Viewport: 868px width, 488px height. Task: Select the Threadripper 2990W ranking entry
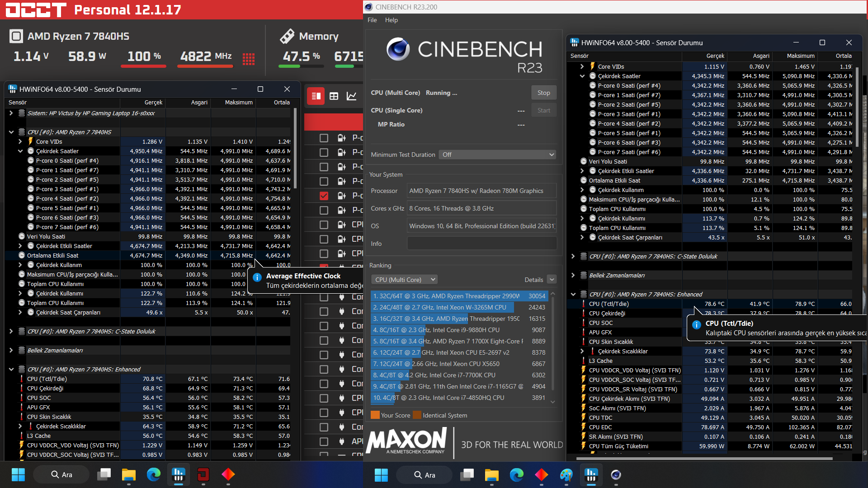tap(458, 296)
